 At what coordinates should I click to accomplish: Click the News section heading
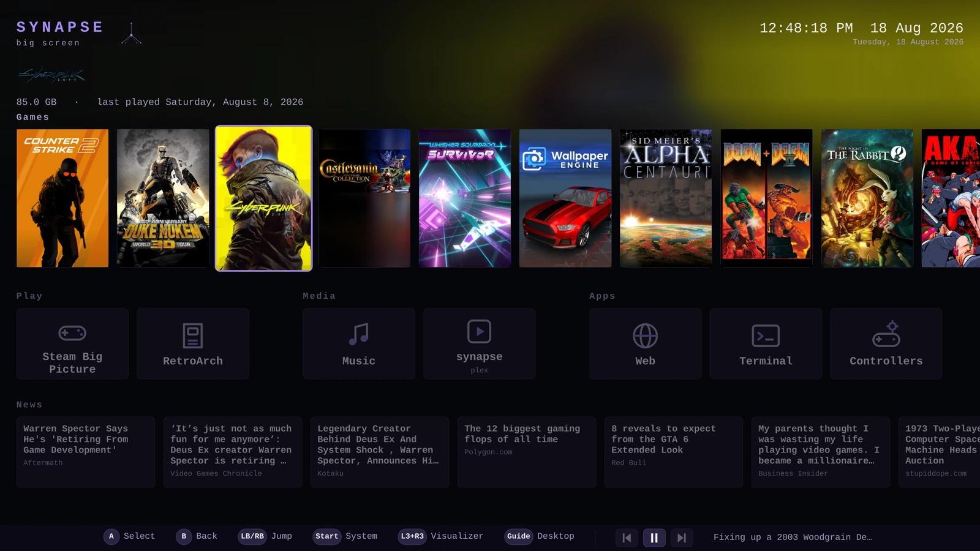point(29,405)
